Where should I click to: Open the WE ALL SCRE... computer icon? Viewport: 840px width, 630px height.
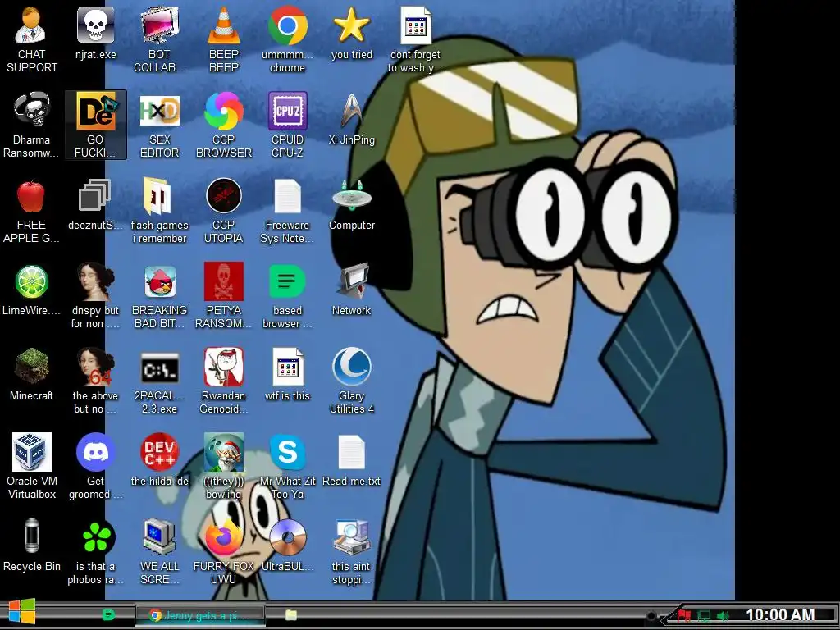pos(159,551)
